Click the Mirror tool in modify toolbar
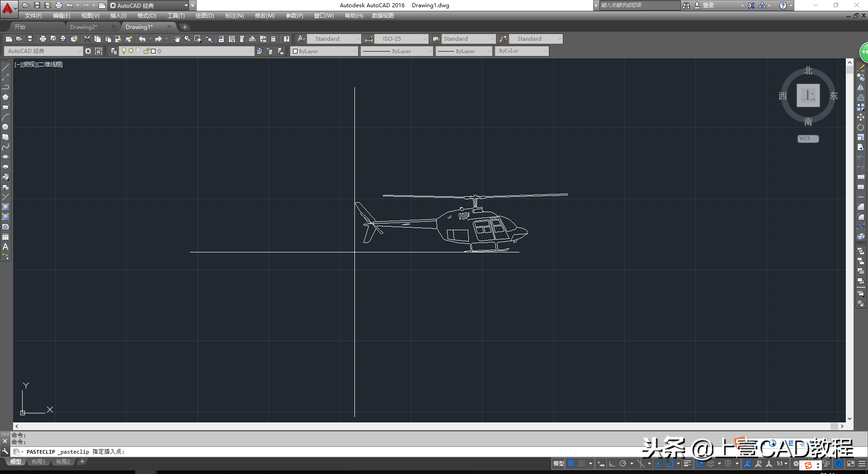The width and height of the screenshot is (868, 474). pyautogui.click(x=861, y=87)
